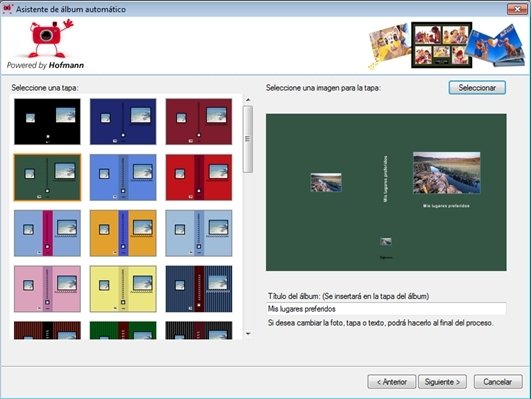The width and height of the screenshot is (531, 399).
Task: Pick the bright red album cover
Action: pos(199,177)
